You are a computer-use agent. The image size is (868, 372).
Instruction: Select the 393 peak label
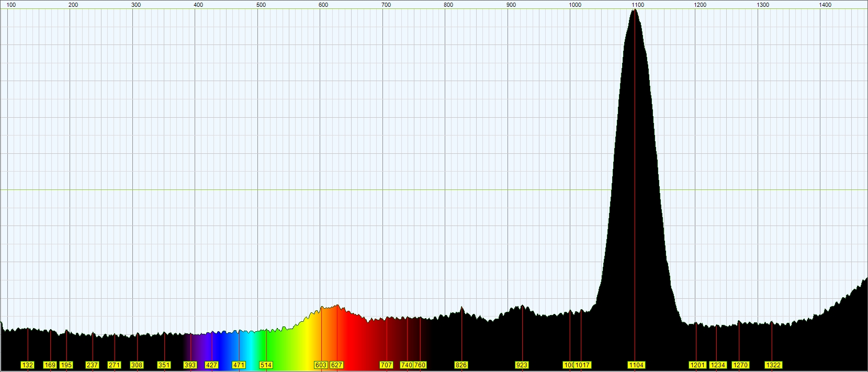click(x=190, y=365)
